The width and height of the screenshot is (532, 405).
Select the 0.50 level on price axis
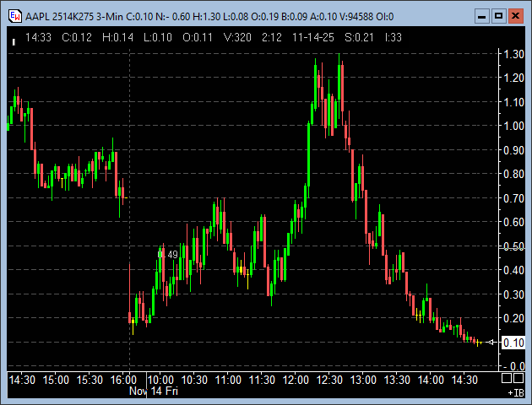click(x=513, y=246)
